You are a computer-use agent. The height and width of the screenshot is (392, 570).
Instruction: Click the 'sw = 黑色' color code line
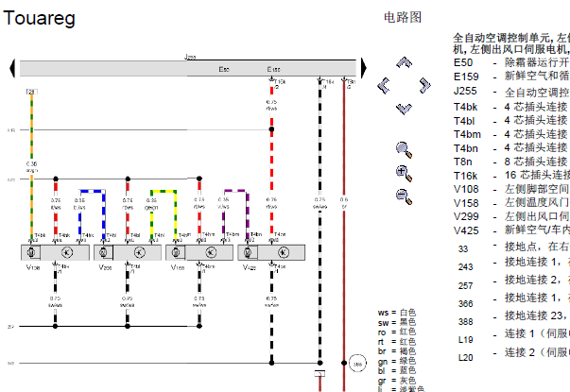point(397,322)
